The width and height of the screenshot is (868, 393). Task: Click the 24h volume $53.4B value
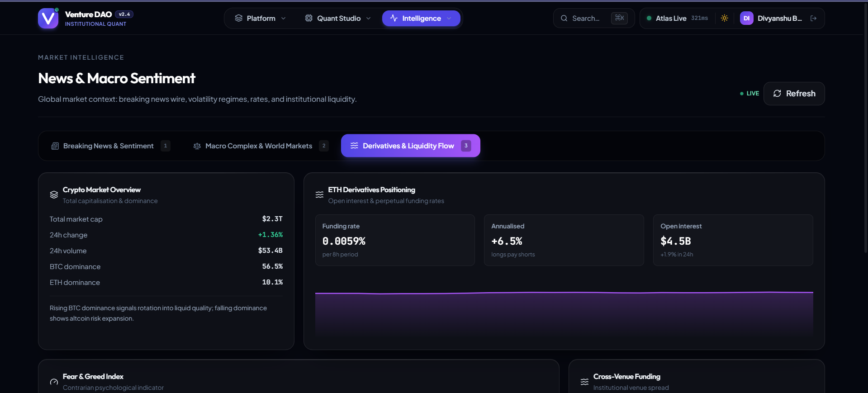(x=270, y=251)
